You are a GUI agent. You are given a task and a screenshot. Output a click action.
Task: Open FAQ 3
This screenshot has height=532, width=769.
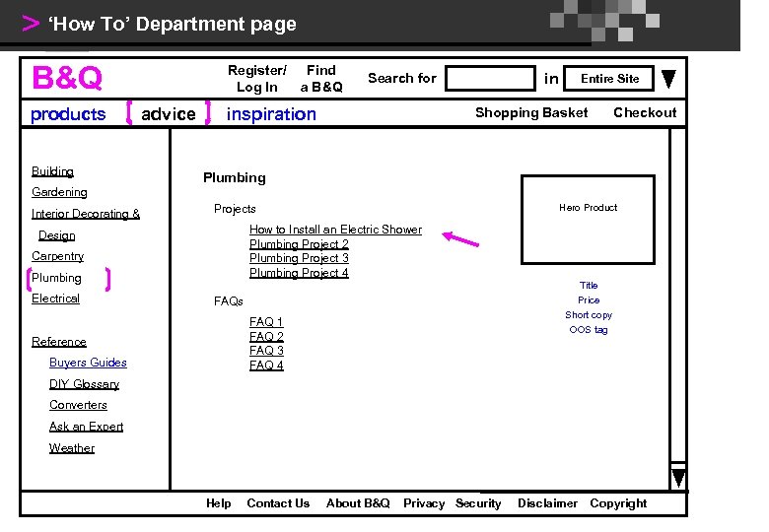[266, 351]
